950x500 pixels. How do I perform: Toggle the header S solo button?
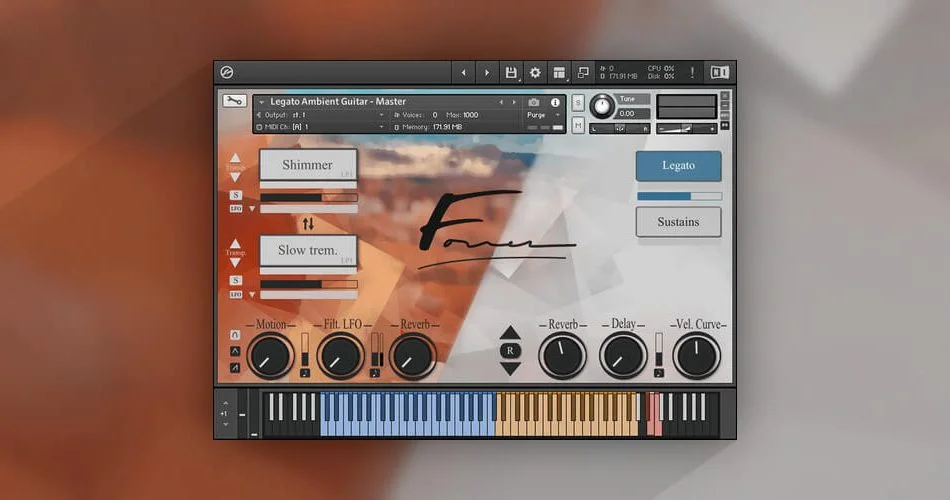tap(578, 103)
